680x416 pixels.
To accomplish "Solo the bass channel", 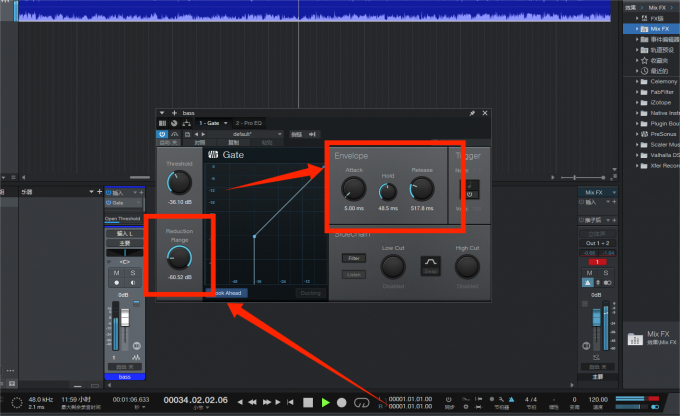I will 131,272.
